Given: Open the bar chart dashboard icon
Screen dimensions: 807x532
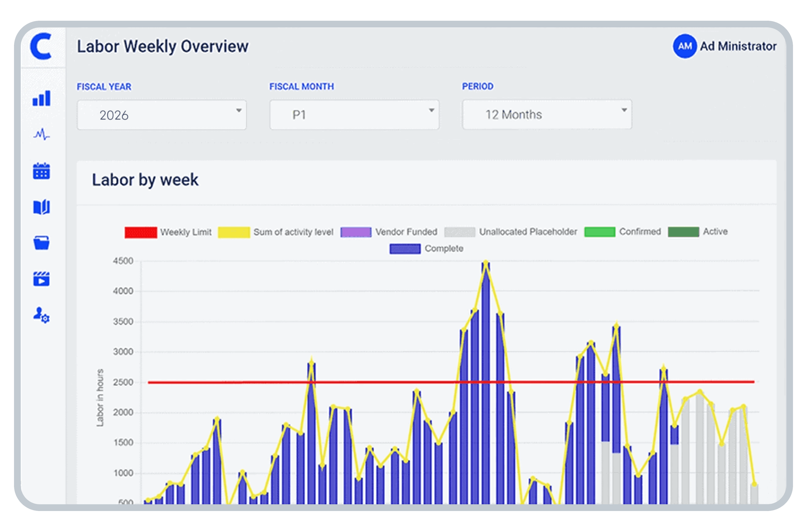Looking at the screenshot, I should [x=41, y=98].
